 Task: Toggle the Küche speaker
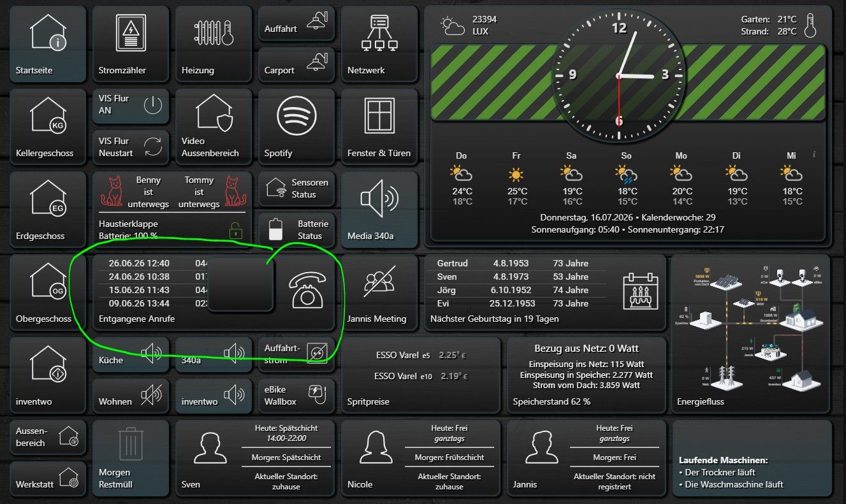pos(131,354)
